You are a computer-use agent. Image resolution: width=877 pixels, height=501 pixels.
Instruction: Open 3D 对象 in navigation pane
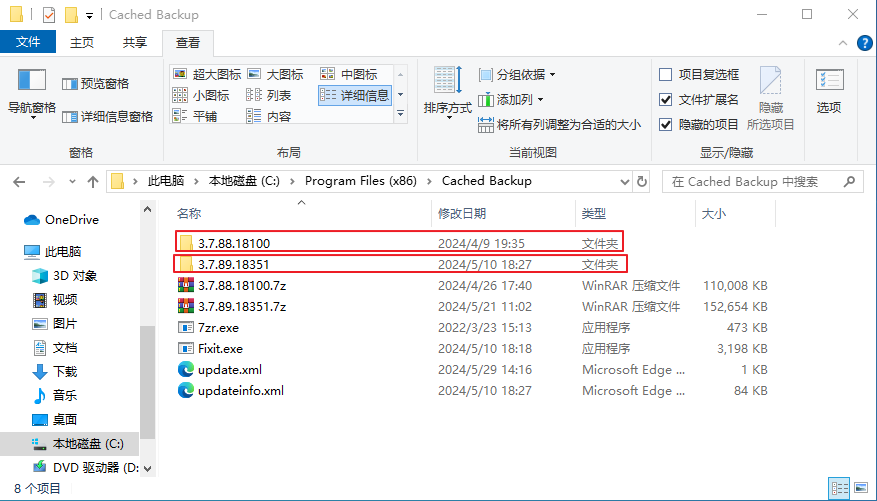coord(64,276)
